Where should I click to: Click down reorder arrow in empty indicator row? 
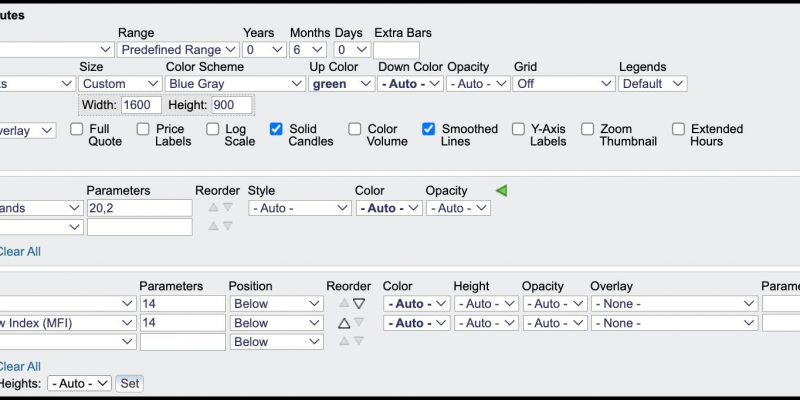359,341
